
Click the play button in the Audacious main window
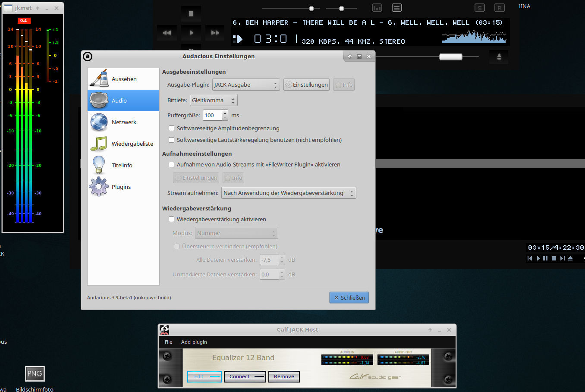point(191,32)
